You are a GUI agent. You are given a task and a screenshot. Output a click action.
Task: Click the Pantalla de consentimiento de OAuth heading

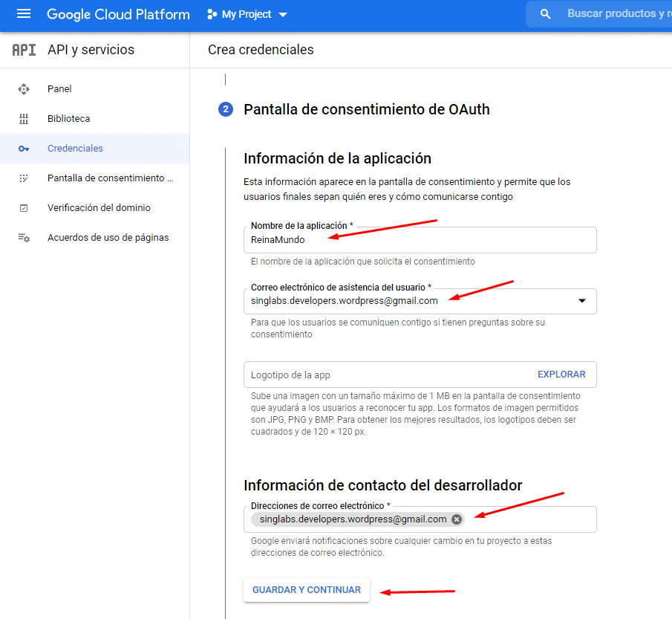pyautogui.click(x=366, y=109)
